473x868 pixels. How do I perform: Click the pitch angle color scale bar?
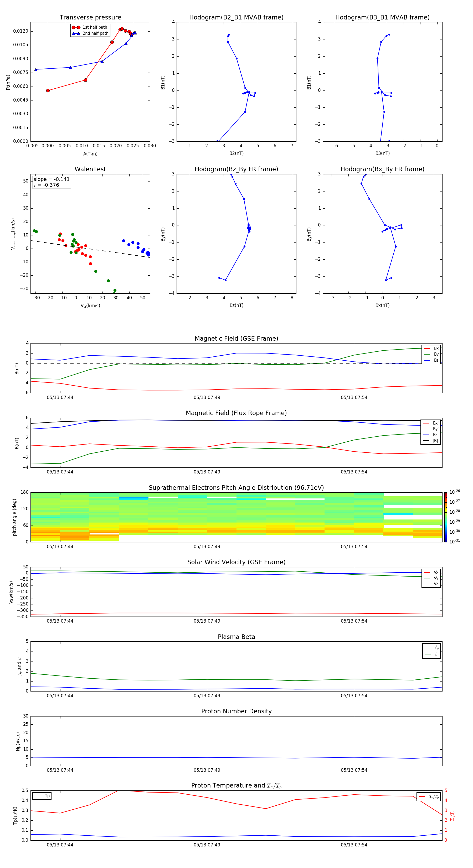coord(445,517)
